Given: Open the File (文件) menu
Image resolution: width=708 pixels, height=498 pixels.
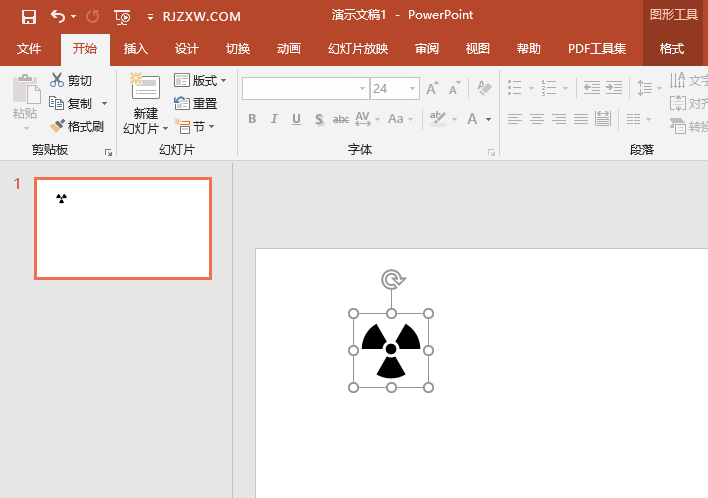Looking at the screenshot, I should click(29, 49).
